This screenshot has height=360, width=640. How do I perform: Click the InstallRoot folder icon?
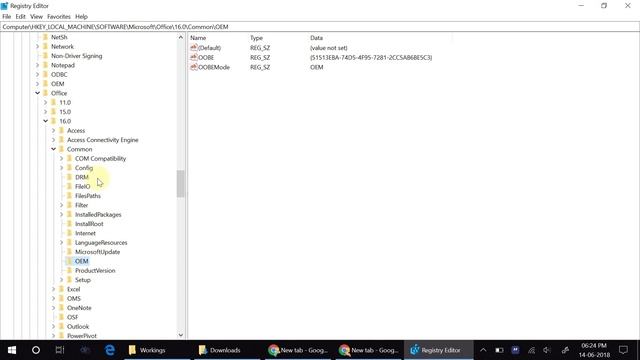[69, 224]
